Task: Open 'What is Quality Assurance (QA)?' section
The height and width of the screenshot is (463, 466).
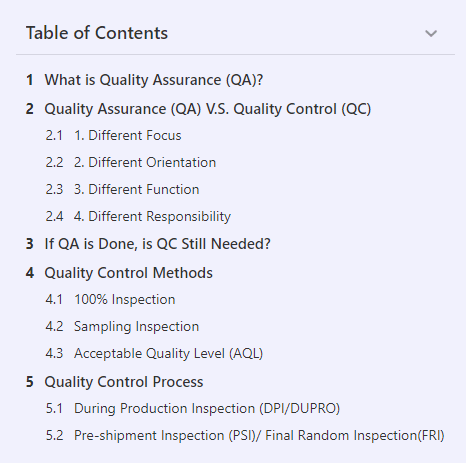Action: coord(154,80)
